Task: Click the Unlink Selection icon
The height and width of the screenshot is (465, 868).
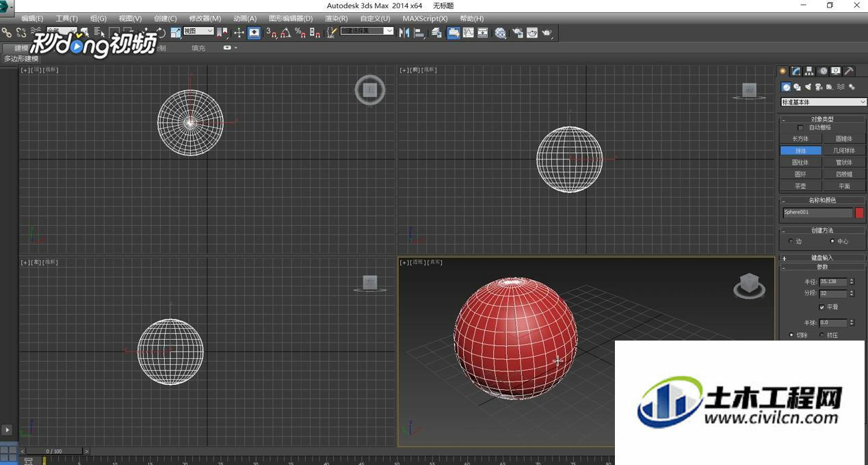Action: (21, 32)
